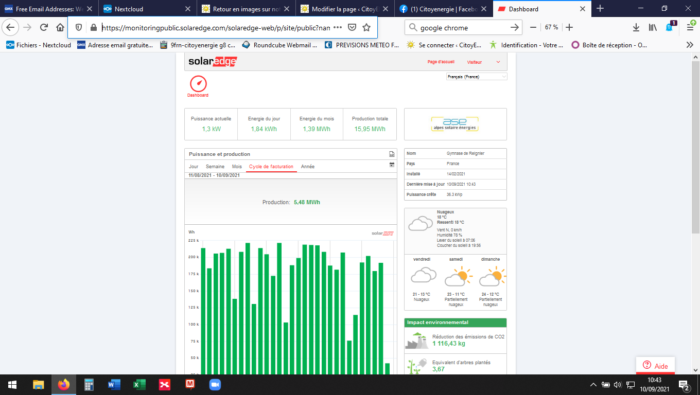
Task: Click the export icon in Puissance et production header
Action: 392,154
